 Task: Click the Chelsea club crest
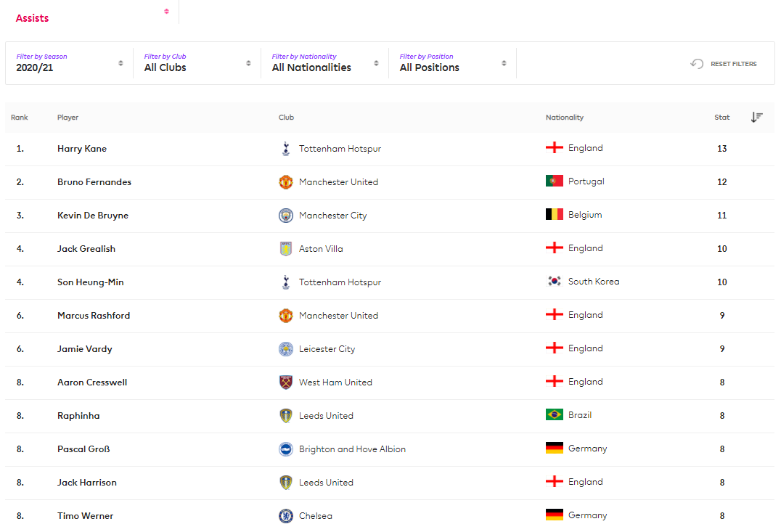coord(286,516)
